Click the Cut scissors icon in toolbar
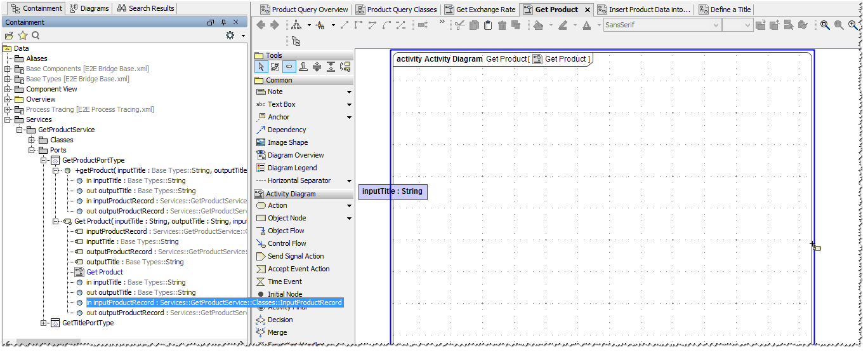The image size is (868, 352). [x=459, y=25]
